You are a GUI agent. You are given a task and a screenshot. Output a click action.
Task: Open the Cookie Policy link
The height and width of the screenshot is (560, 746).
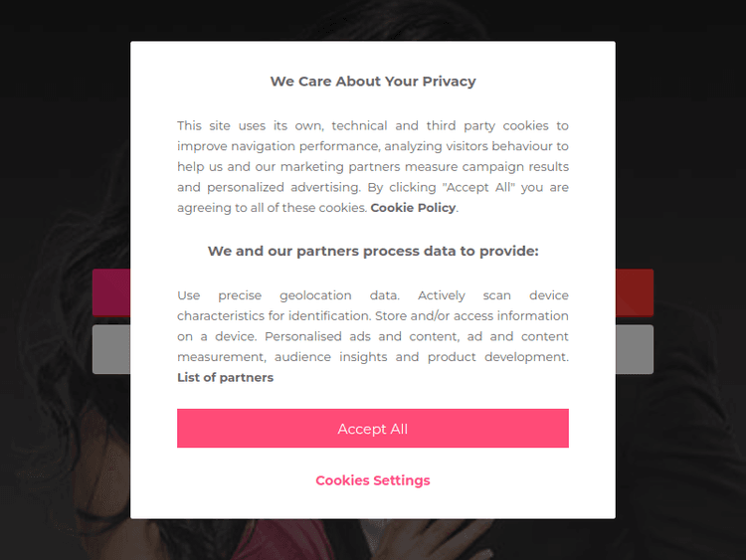point(413,208)
